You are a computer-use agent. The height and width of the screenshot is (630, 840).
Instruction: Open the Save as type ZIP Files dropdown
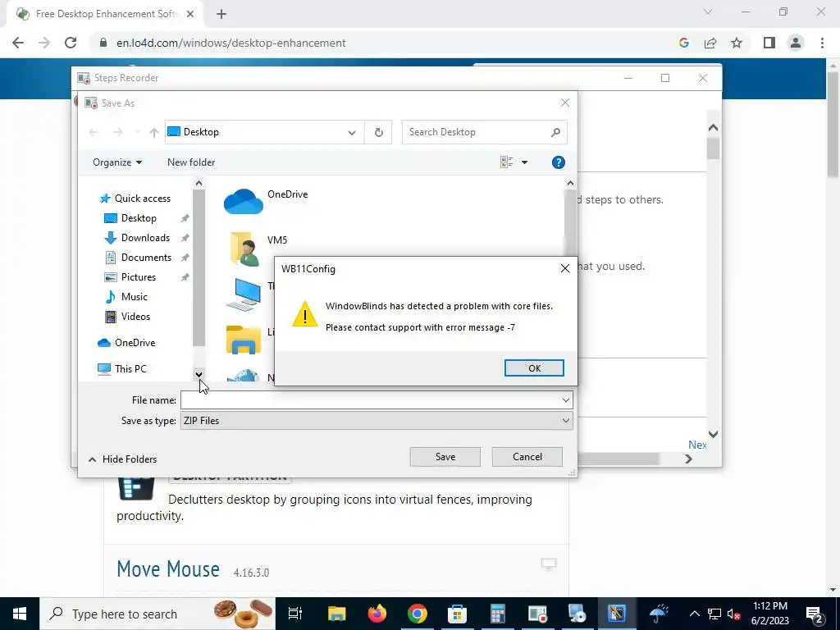377,421
